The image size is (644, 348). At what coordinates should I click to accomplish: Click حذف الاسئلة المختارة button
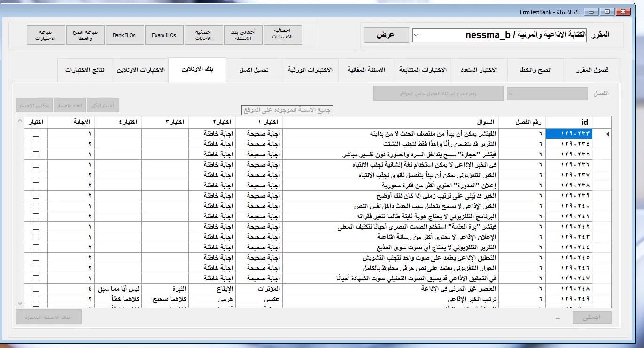point(49,317)
